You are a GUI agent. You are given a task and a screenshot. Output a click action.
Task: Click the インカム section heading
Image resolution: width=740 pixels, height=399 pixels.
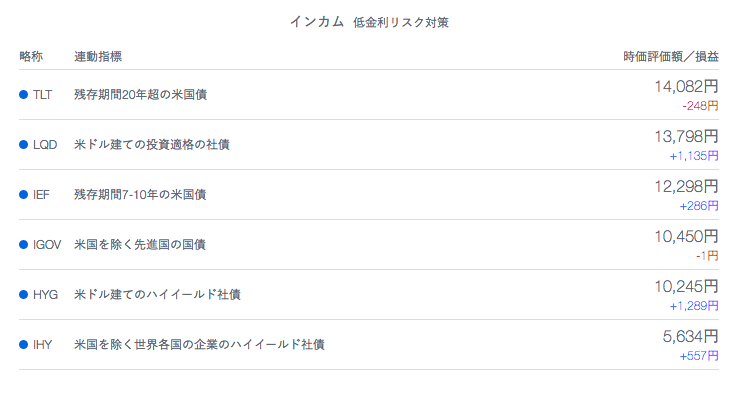317,22
